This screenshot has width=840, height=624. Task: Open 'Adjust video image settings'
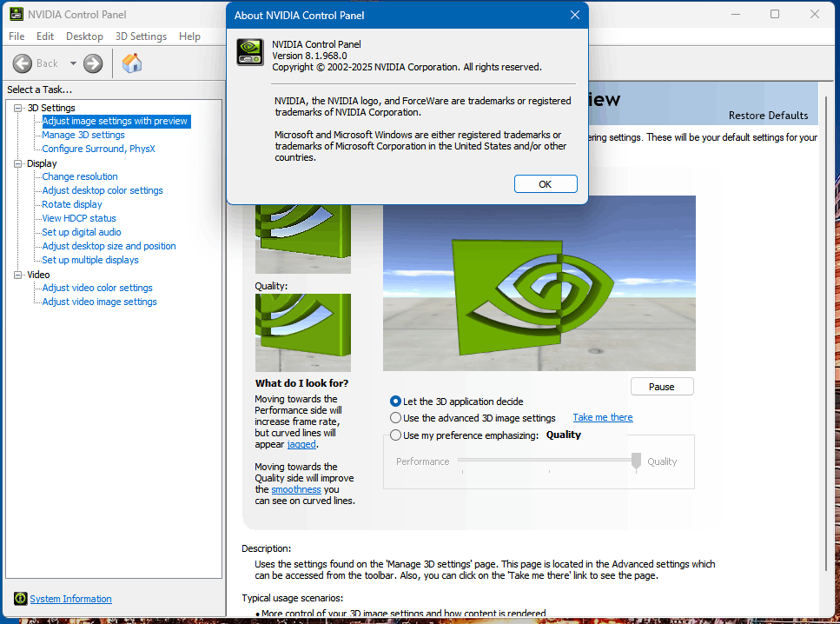pyautogui.click(x=100, y=302)
